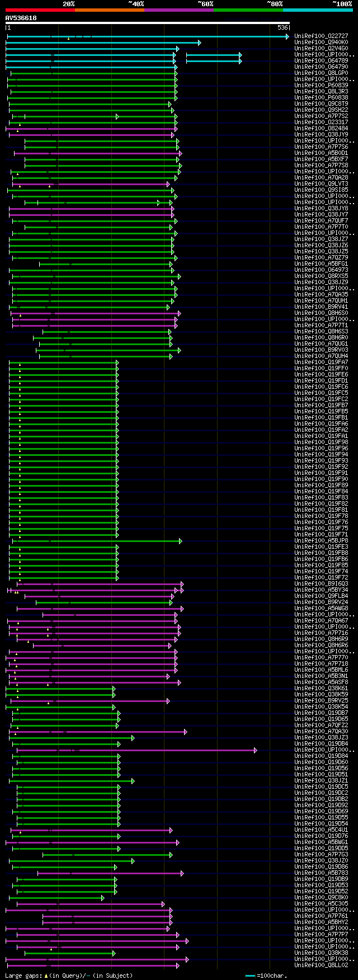Click label UniRef100_A7QFZ2

point(321,725)
